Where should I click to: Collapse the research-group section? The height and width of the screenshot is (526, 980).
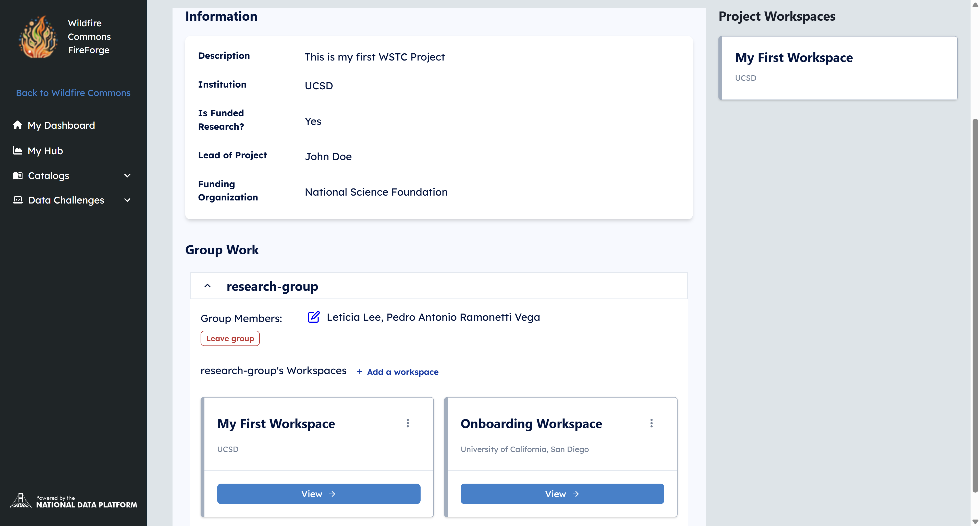[207, 286]
